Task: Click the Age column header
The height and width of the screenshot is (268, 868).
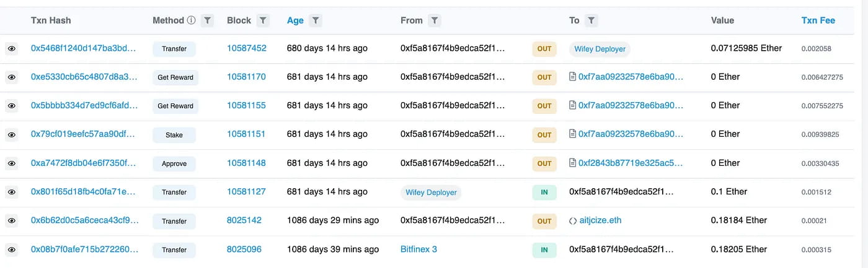Action: (295, 20)
